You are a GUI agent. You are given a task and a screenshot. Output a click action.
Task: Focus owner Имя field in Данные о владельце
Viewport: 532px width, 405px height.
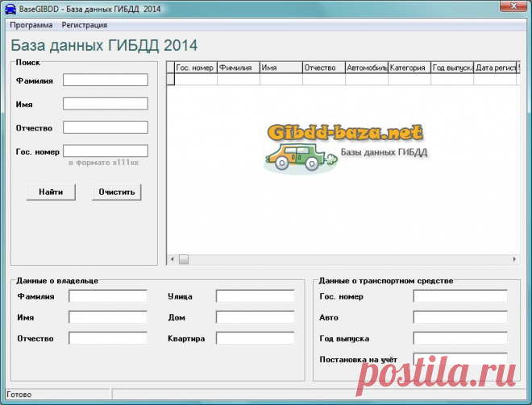click(x=108, y=317)
